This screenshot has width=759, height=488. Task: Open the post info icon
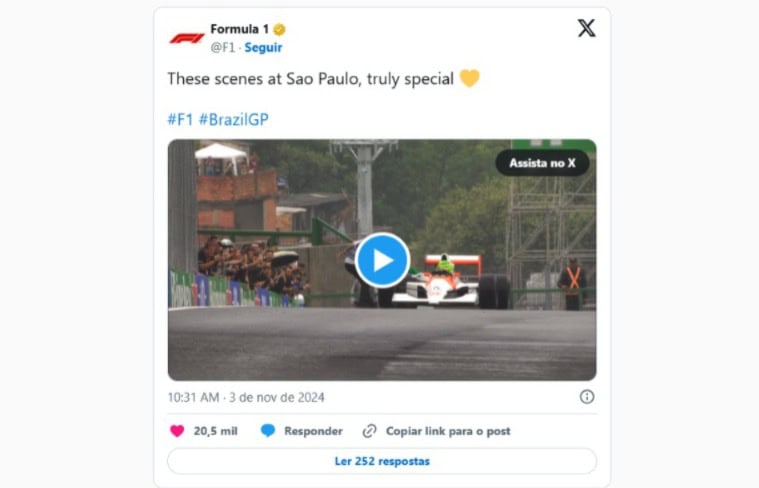587,397
